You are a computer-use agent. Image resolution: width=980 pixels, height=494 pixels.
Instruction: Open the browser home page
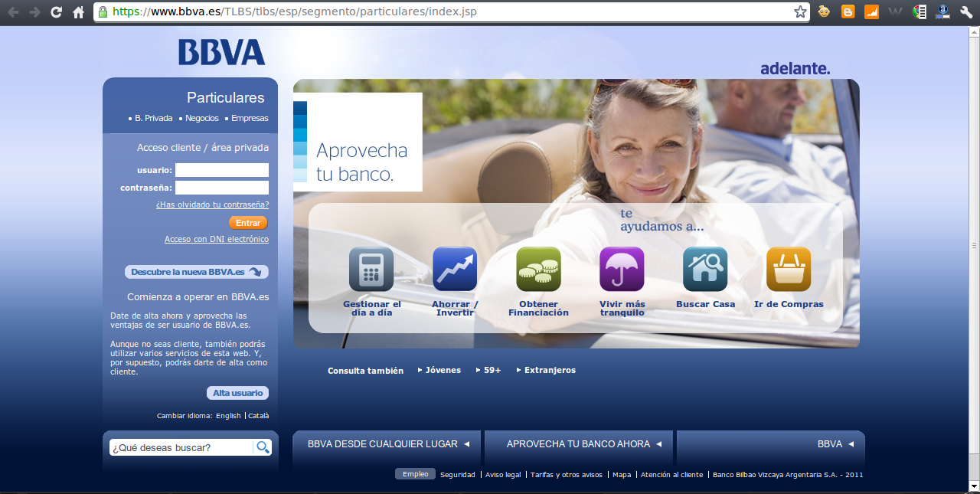[78, 11]
